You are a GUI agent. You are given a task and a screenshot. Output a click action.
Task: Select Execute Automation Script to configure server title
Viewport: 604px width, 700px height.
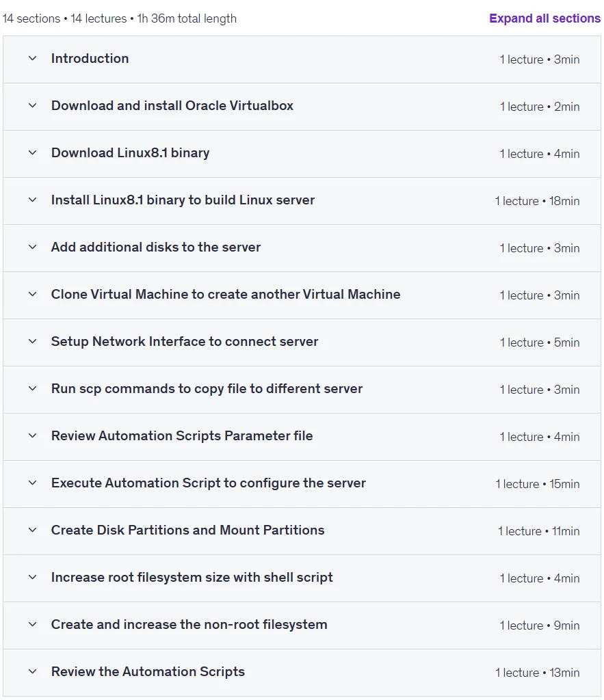point(208,483)
